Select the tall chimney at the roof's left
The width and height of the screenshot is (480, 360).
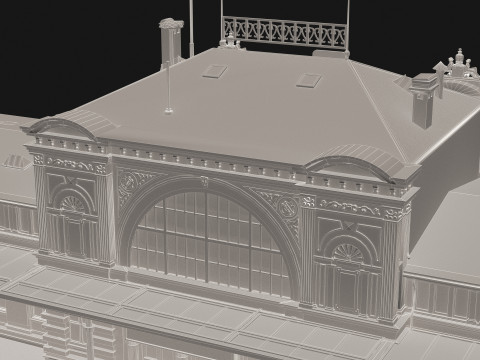[172, 42]
